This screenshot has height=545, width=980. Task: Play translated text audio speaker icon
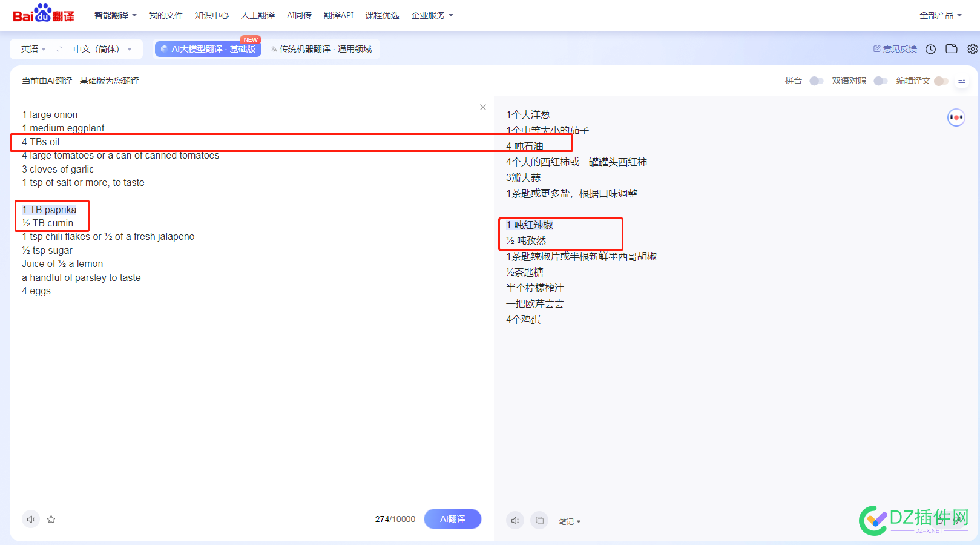(515, 520)
